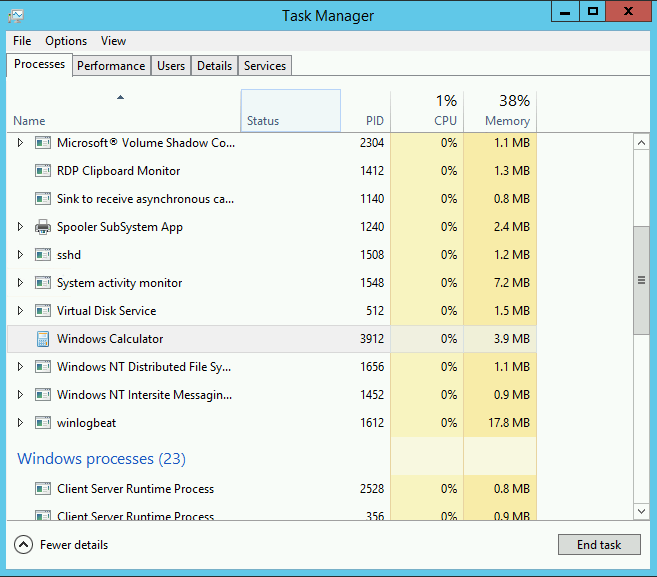This screenshot has width=657, height=577.
Task: Click the Status column header
Action: (x=291, y=111)
